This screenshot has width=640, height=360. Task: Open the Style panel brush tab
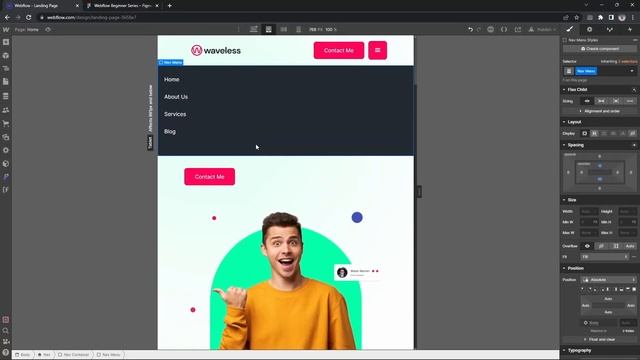tap(570, 29)
